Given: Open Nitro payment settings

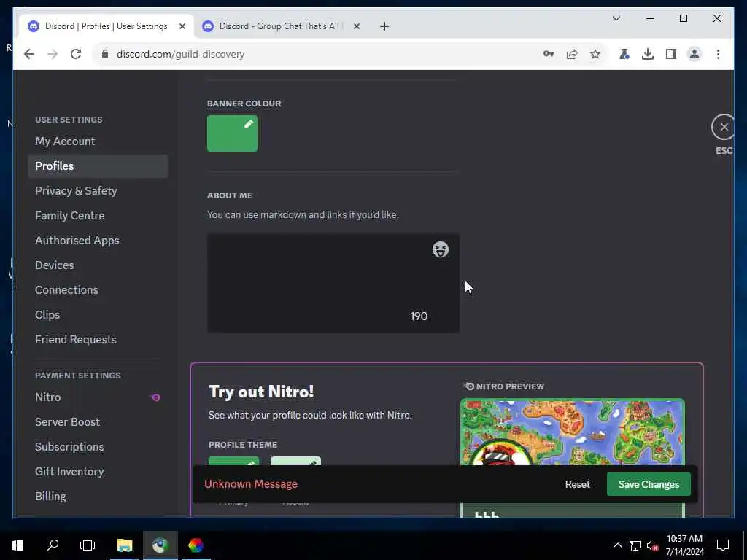Looking at the screenshot, I should pos(98,397).
